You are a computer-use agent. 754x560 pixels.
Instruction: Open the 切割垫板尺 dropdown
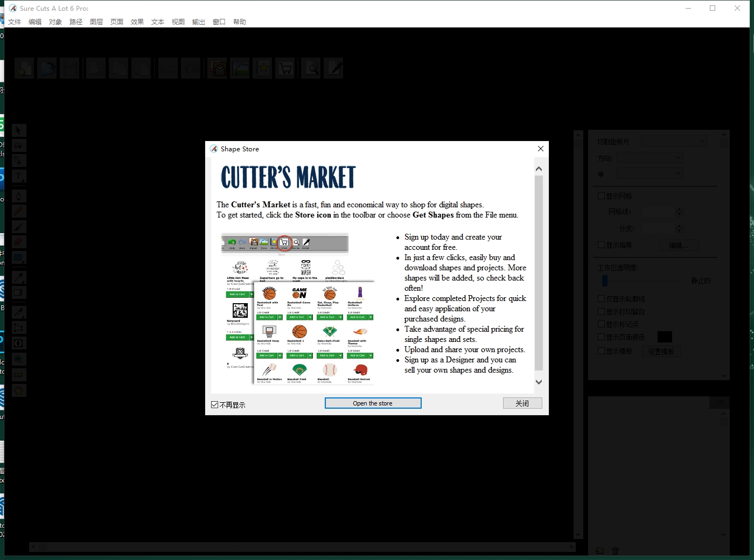click(674, 141)
